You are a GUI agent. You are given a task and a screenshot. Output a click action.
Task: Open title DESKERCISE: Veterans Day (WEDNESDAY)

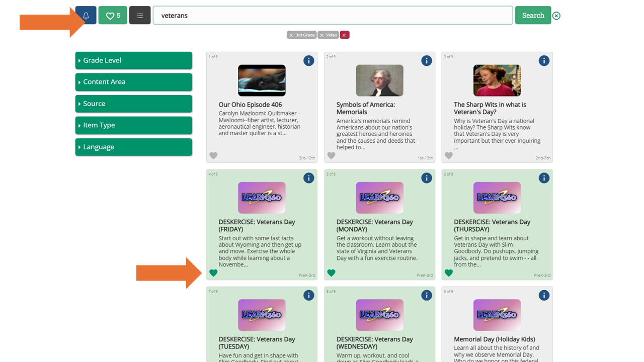(x=375, y=343)
